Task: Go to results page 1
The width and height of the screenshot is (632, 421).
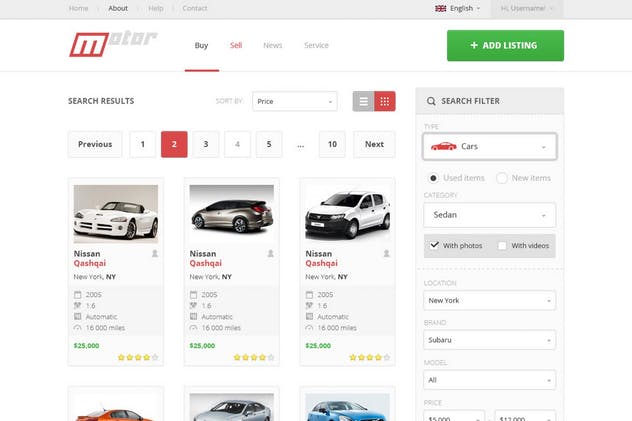Action: (x=143, y=144)
